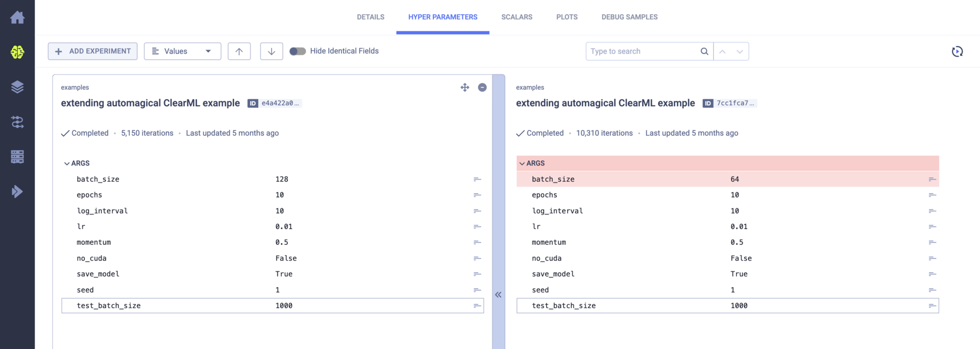Open the pipelines icon in sidebar
This screenshot has height=349, width=980.
pyautogui.click(x=17, y=122)
